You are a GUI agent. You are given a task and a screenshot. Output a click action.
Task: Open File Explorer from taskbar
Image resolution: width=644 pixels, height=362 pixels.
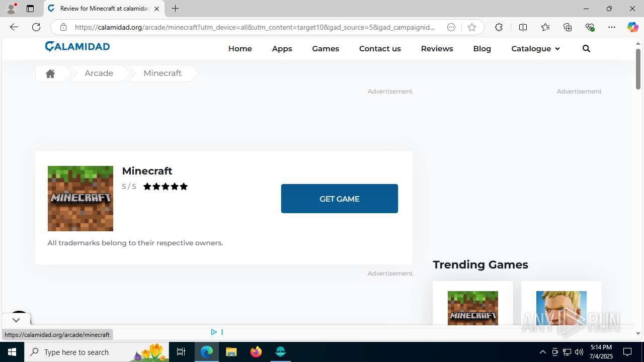tap(231, 352)
